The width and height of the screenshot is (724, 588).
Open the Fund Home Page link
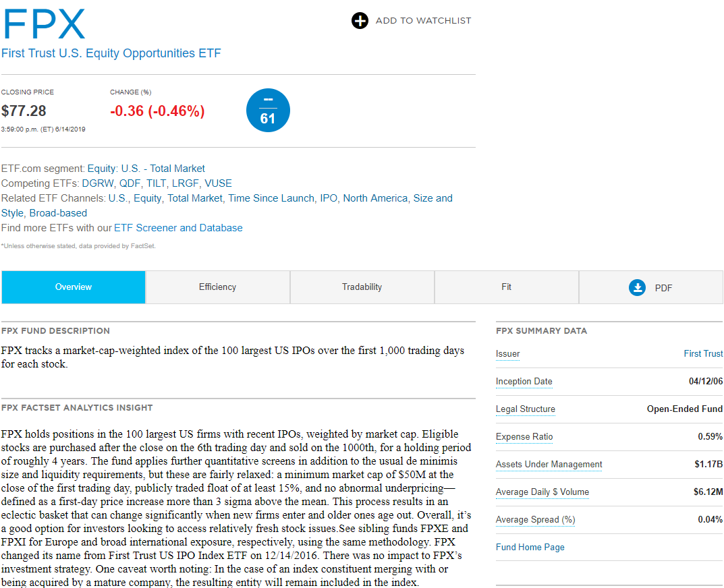(x=530, y=548)
